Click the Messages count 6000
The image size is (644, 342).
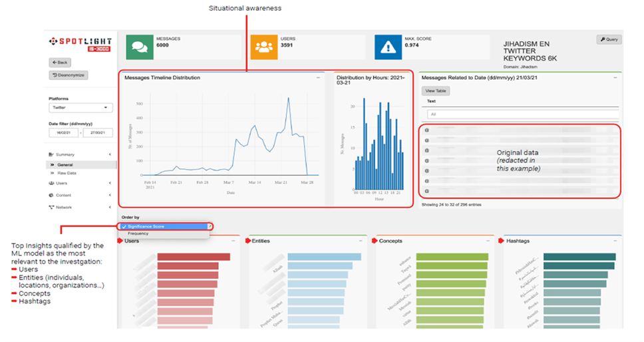pyautogui.click(x=162, y=45)
